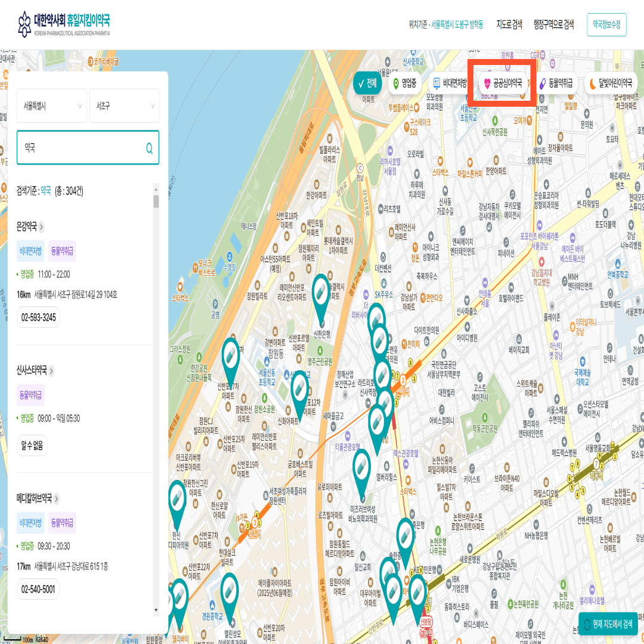Click 서울특별시 도봉구 방학동 location link

pos(457,24)
